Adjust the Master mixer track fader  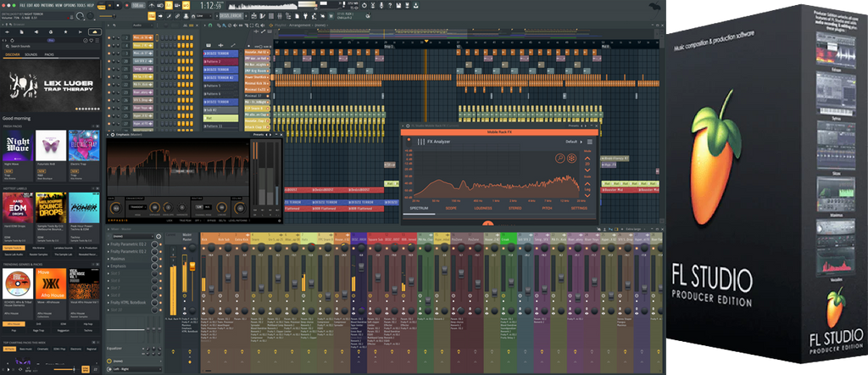point(192,266)
